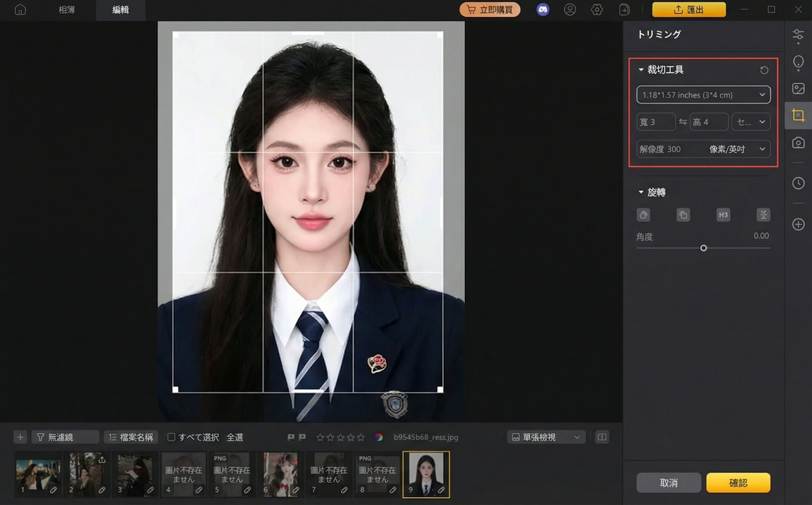Viewport: 812px width, 505px height.
Task: Open the 1.18*1.57 inches size dropdown
Action: 703,95
